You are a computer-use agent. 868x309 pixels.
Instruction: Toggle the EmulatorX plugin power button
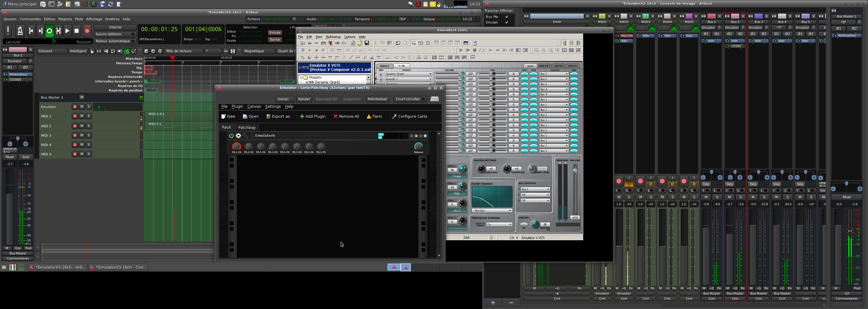pos(231,135)
